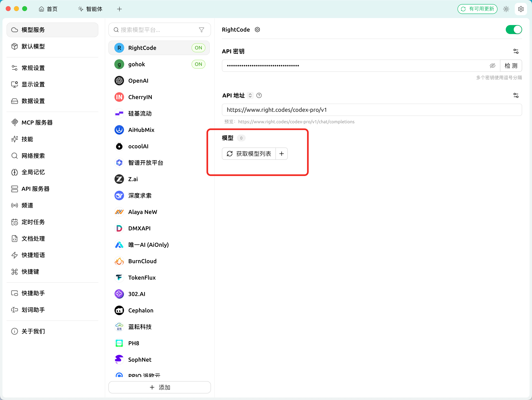Open the provider filter funnel icon

[x=202, y=30]
